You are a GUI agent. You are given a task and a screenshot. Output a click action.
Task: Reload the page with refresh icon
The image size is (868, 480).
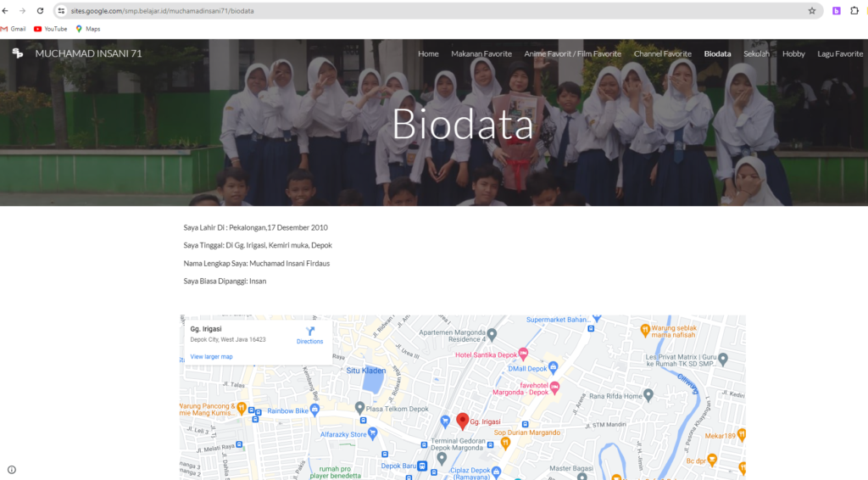[x=40, y=11]
